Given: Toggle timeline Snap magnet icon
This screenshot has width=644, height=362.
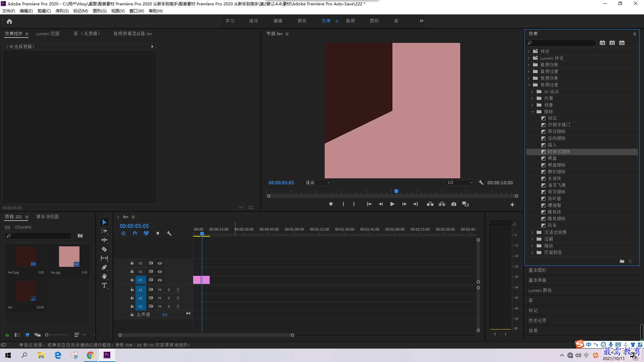Looking at the screenshot, I should click(x=135, y=233).
